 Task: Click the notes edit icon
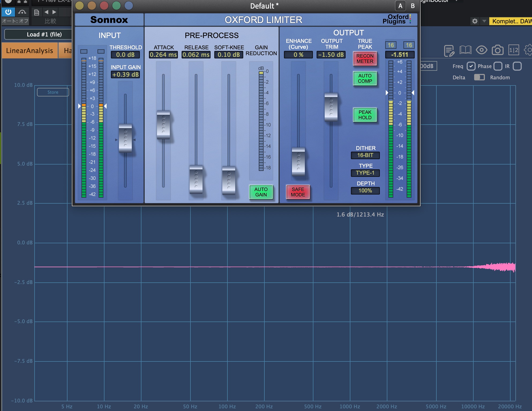(449, 51)
